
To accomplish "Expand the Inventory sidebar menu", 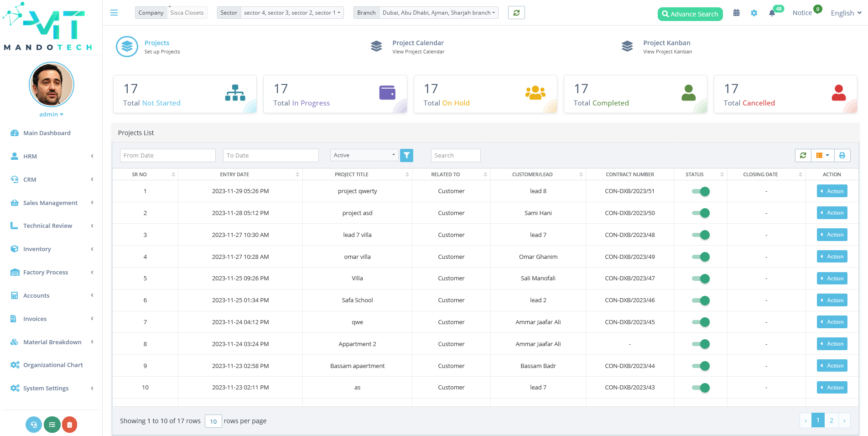I will pyautogui.click(x=37, y=249).
